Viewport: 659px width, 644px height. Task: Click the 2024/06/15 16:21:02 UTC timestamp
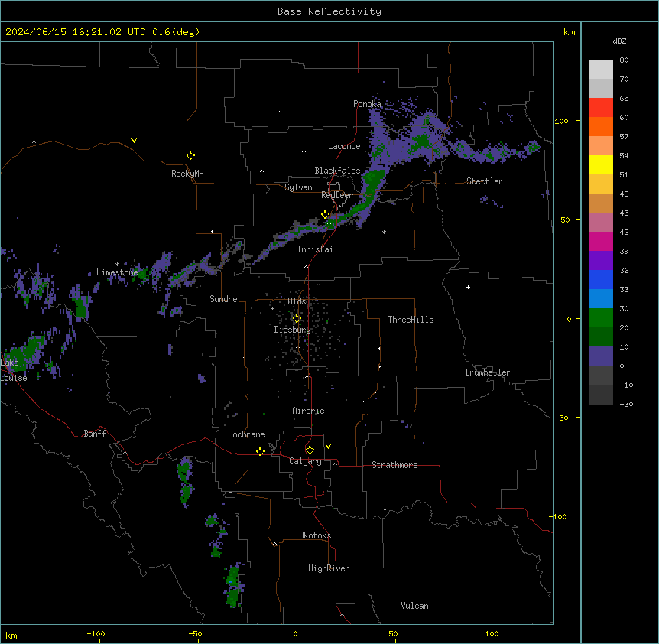pyautogui.click(x=76, y=32)
